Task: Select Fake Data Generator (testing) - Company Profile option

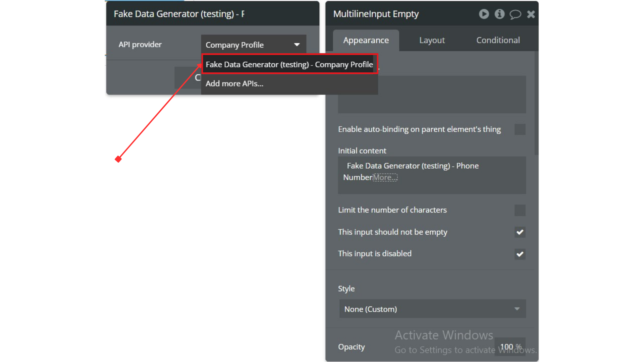Action: tap(289, 64)
